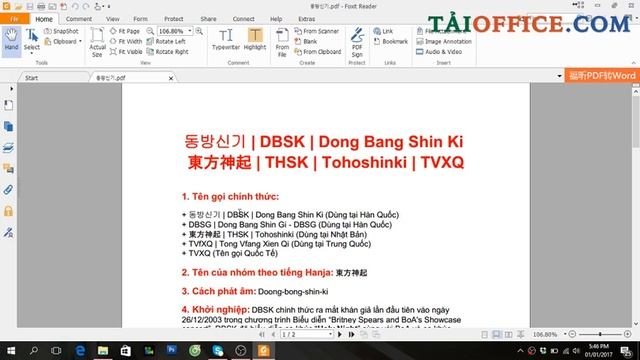Customize the quick access toolbar dropdown
640x360 pixels.
109,7
